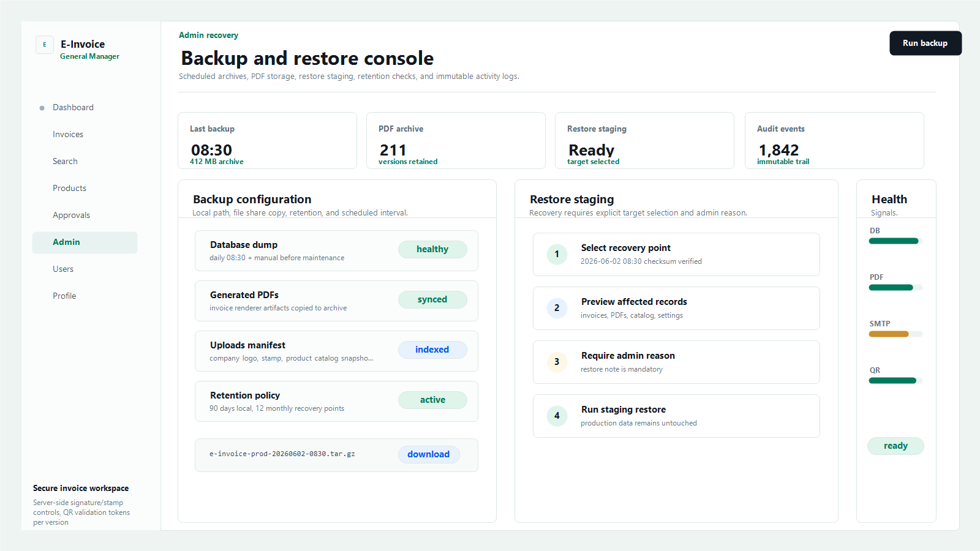This screenshot has height=551, width=980.
Task: Open the Audit events 1,842 card
Action: click(x=834, y=141)
